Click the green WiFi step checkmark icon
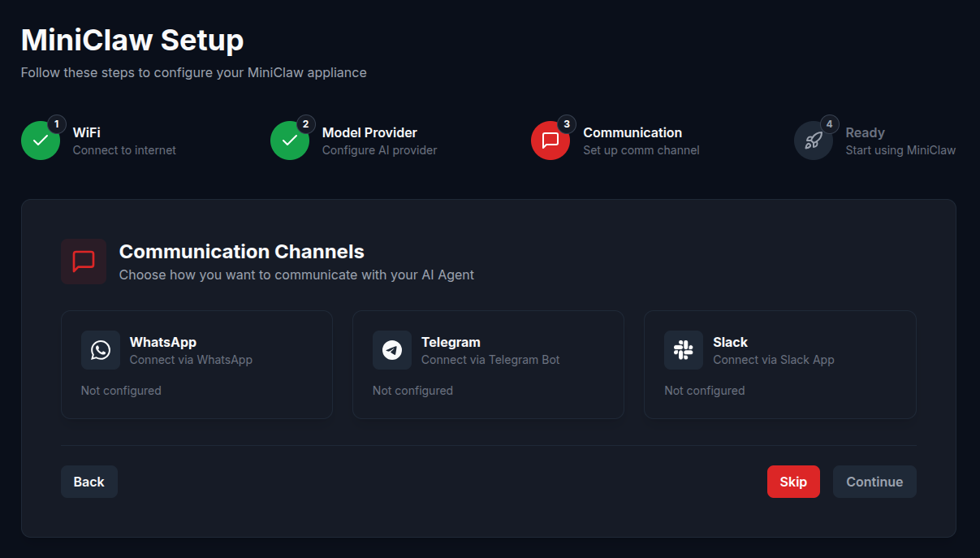The image size is (980, 558). pos(41,141)
